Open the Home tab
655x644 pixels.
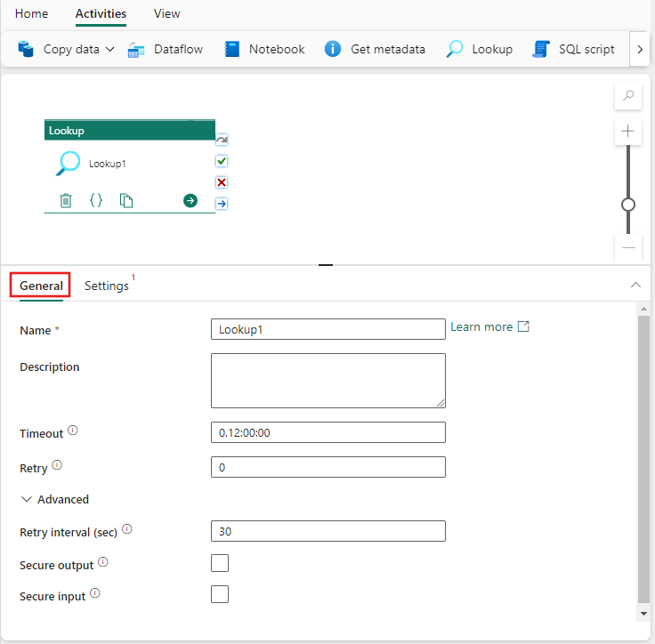pos(32,13)
